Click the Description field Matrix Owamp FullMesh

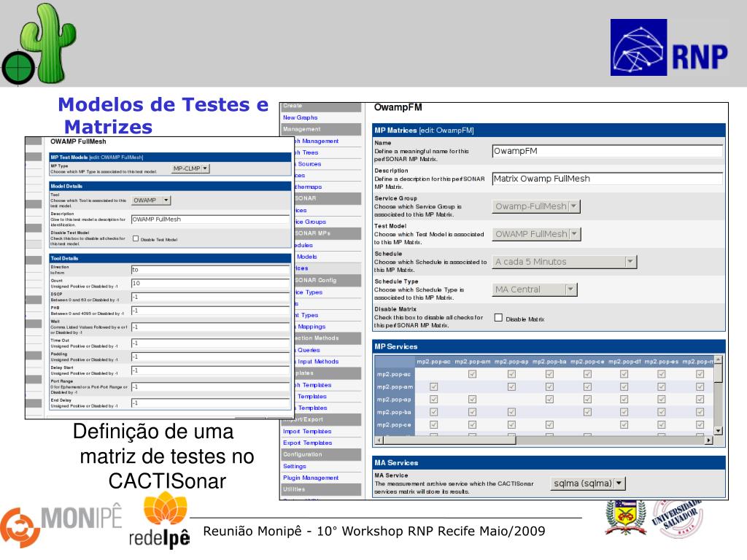[x=608, y=179]
